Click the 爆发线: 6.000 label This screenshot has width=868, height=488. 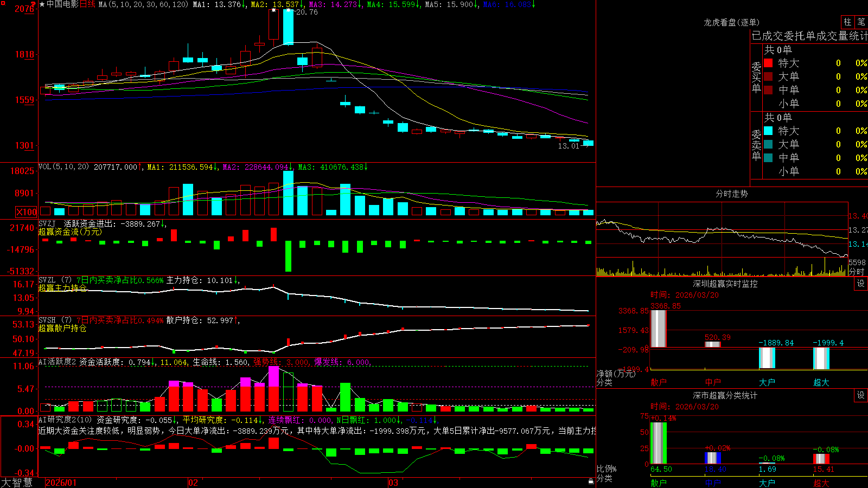point(342,362)
